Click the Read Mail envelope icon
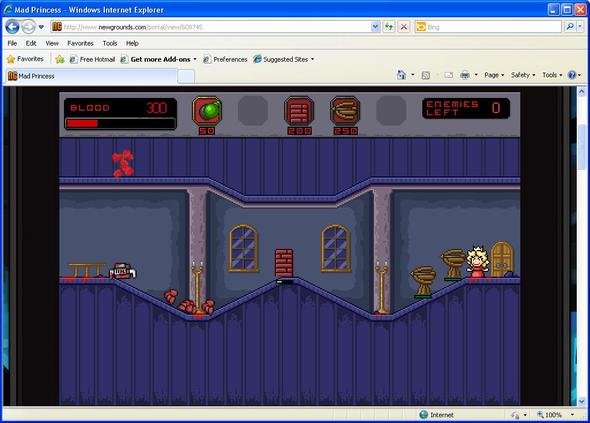The height and width of the screenshot is (423, 590). coord(449,75)
